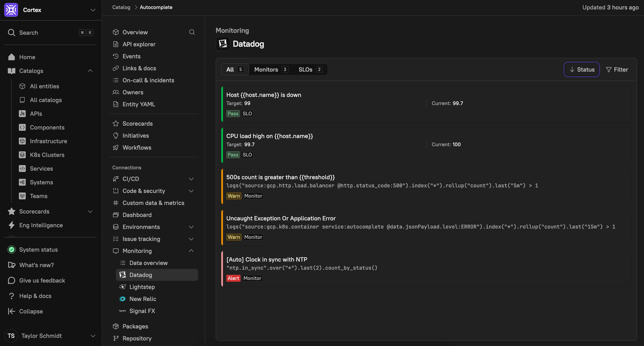Click the System status green check
The image size is (644, 346).
(x=12, y=250)
